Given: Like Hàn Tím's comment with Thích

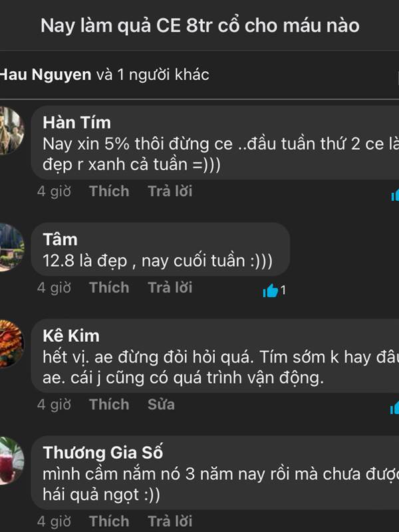Looking at the screenshot, I should [x=109, y=191].
